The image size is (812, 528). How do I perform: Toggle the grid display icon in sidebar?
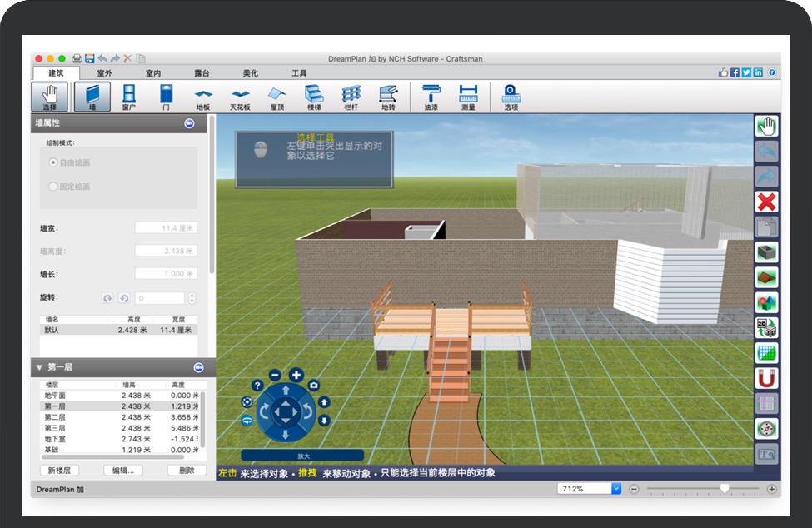click(766, 353)
